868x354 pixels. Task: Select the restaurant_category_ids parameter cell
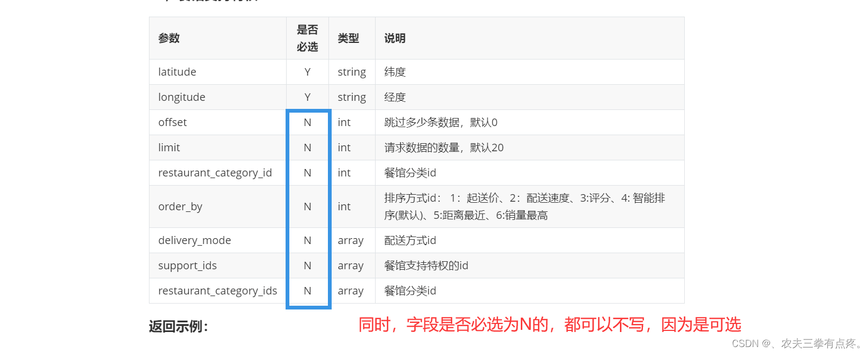[x=218, y=291]
